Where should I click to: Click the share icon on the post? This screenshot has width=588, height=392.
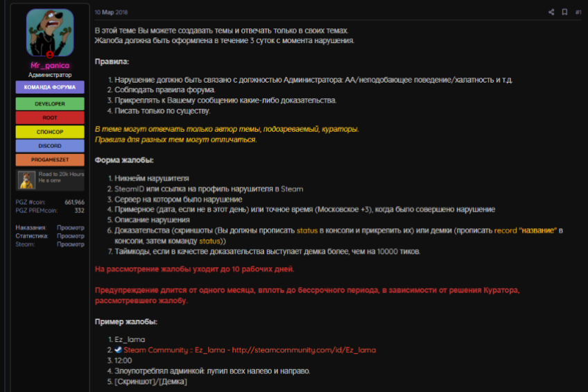coord(551,12)
